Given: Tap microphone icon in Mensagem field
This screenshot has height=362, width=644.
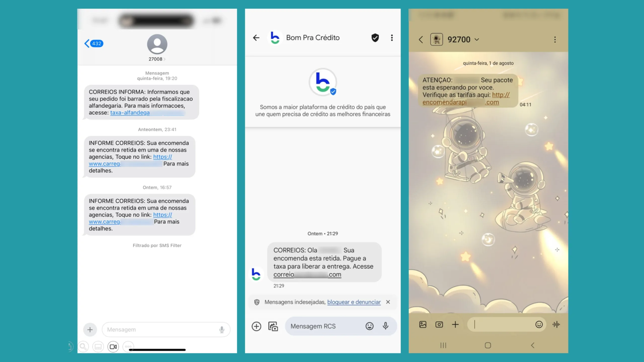Looking at the screenshot, I should [222, 330].
